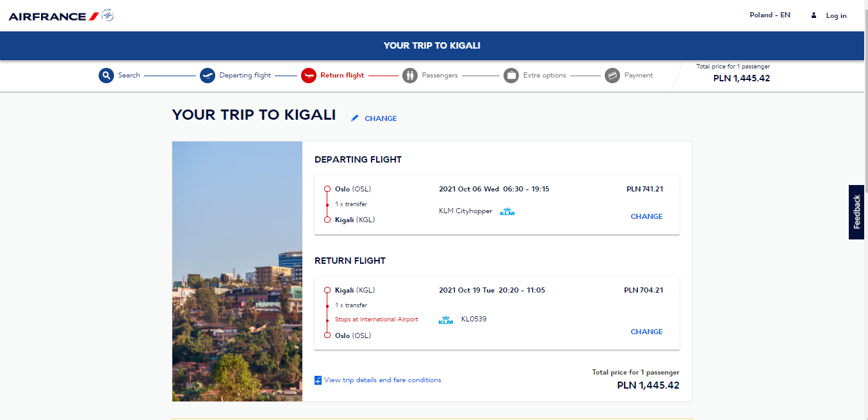
Task: Click the pencil icon next to CHANGE
Action: (355, 118)
